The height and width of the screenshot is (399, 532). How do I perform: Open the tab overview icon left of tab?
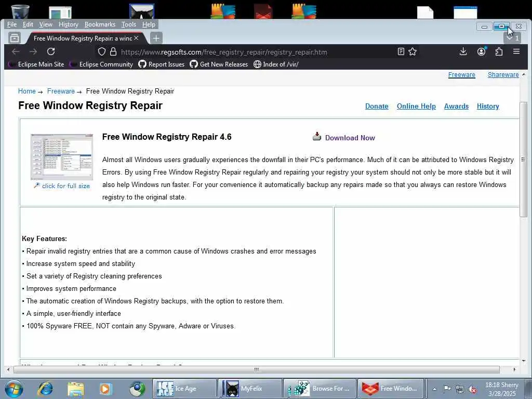pos(14,38)
